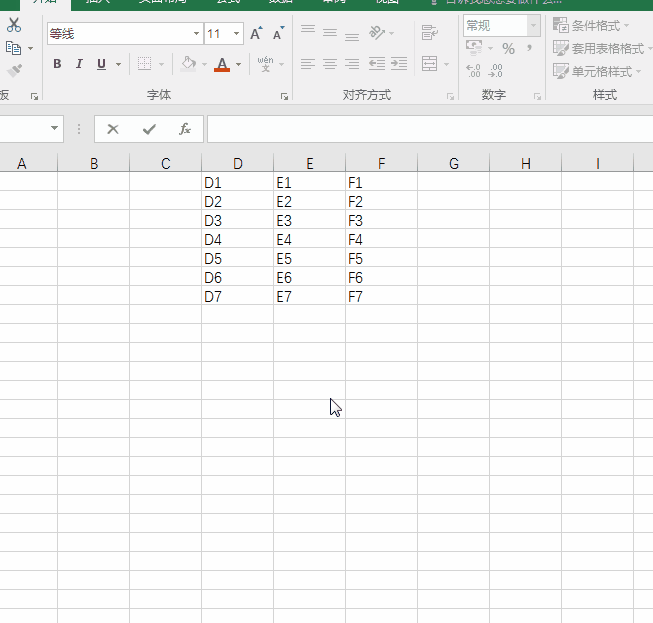
Task: Open the font size dropdown arrow
Action: click(x=237, y=34)
